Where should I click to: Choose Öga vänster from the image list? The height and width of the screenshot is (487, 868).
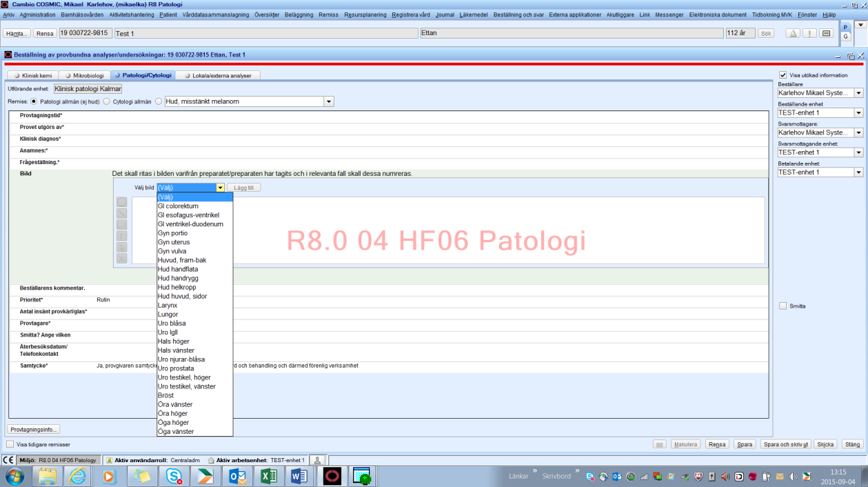[x=194, y=431]
